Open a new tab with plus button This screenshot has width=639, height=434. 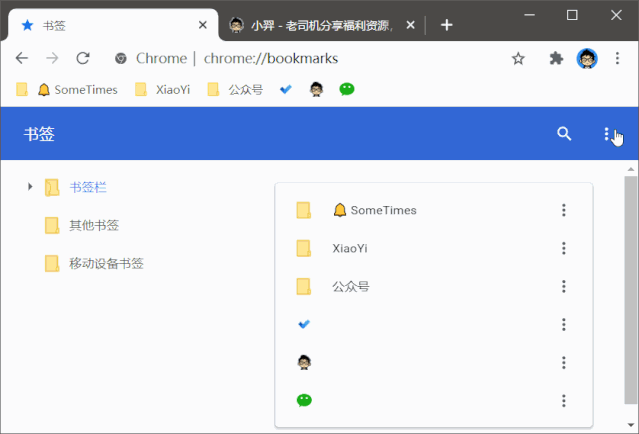(447, 25)
